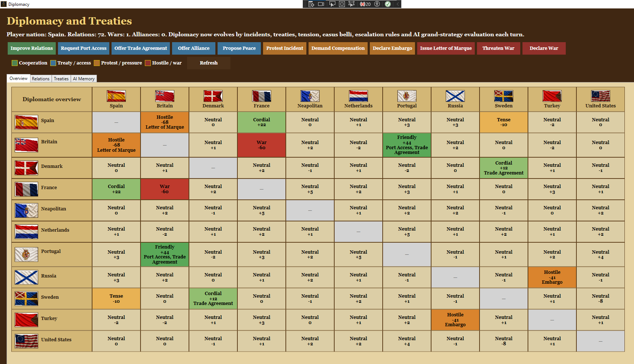Click the green Cooperation legend swatch
The width and height of the screenshot is (634, 364).
pyautogui.click(x=15, y=63)
